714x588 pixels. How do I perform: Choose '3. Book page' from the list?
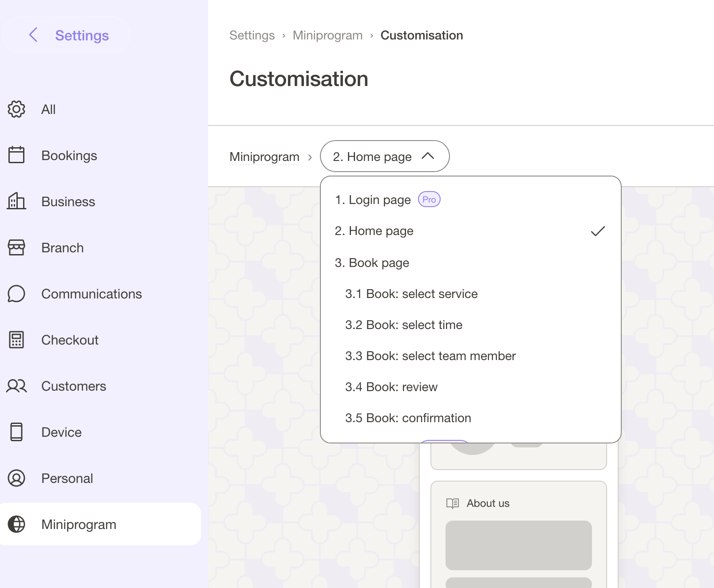tap(470, 263)
